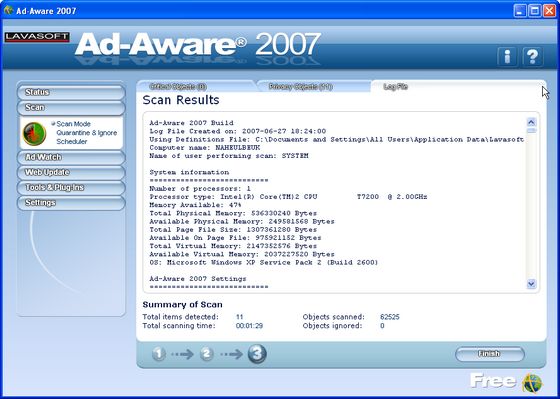
Task: Expand the Tools & Plug-ins section
Action: 71,188
